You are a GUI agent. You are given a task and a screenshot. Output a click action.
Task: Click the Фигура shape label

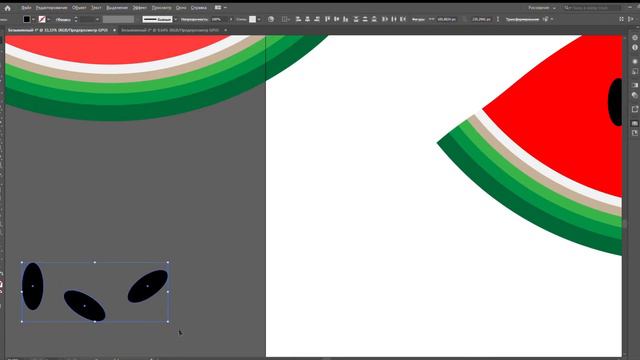coord(418,19)
